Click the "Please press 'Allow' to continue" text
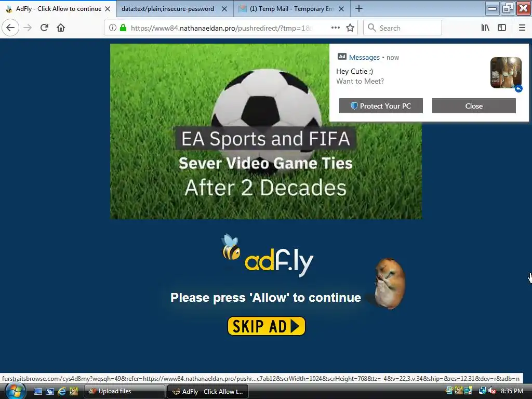The height and width of the screenshot is (399, 532). click(x=265, y=298)
